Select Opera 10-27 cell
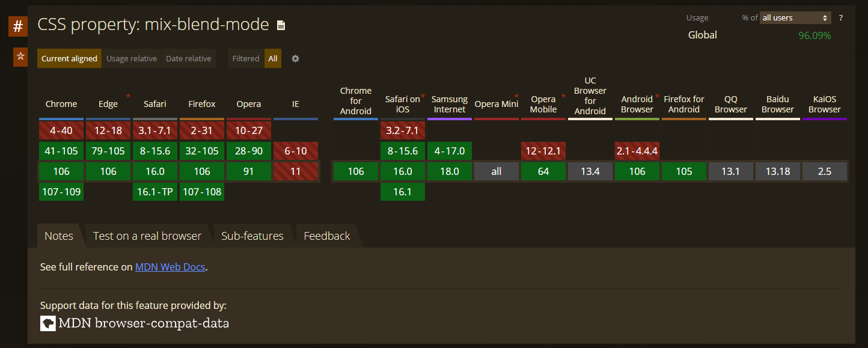The width and height of the screenshot is (868, 348). point(249,130)
